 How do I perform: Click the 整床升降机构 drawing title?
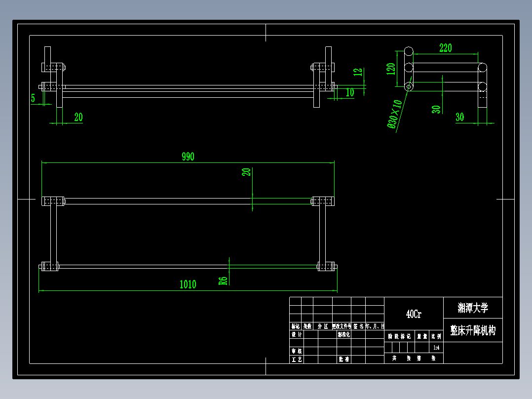tap(474, 331)
